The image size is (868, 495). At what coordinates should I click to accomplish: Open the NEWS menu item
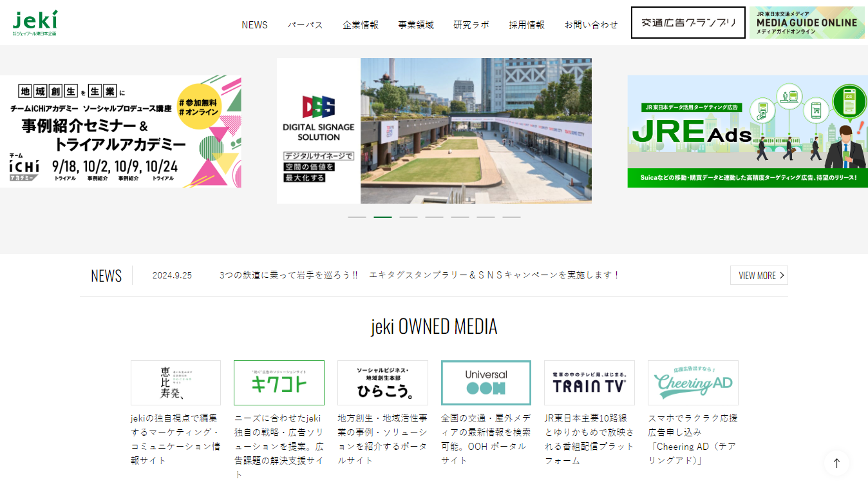254,24
